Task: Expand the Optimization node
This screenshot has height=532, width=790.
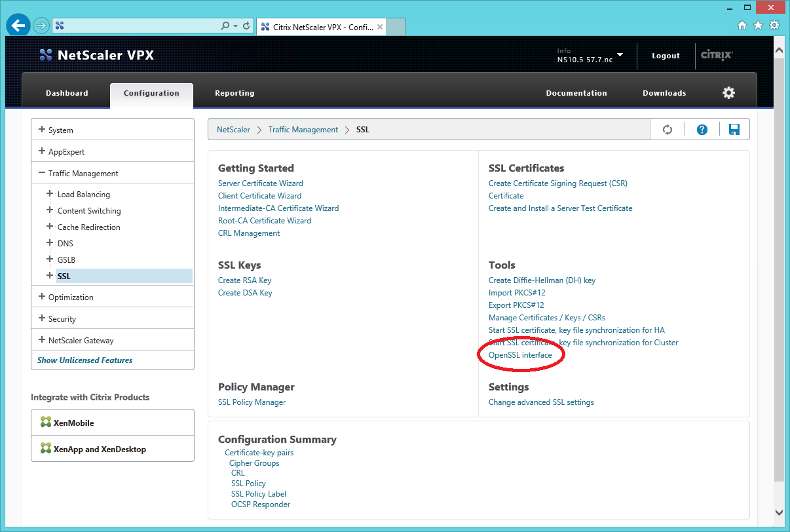Action: 42,297
